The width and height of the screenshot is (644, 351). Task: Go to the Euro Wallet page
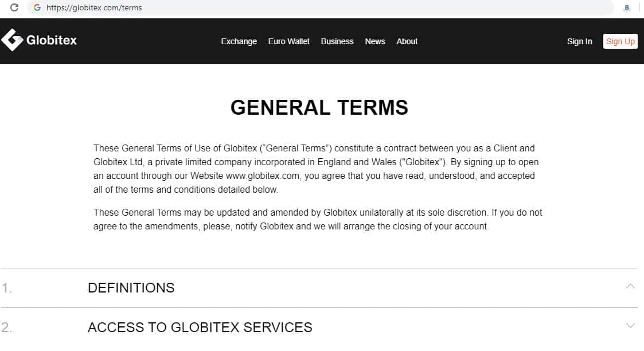point(289,41)
